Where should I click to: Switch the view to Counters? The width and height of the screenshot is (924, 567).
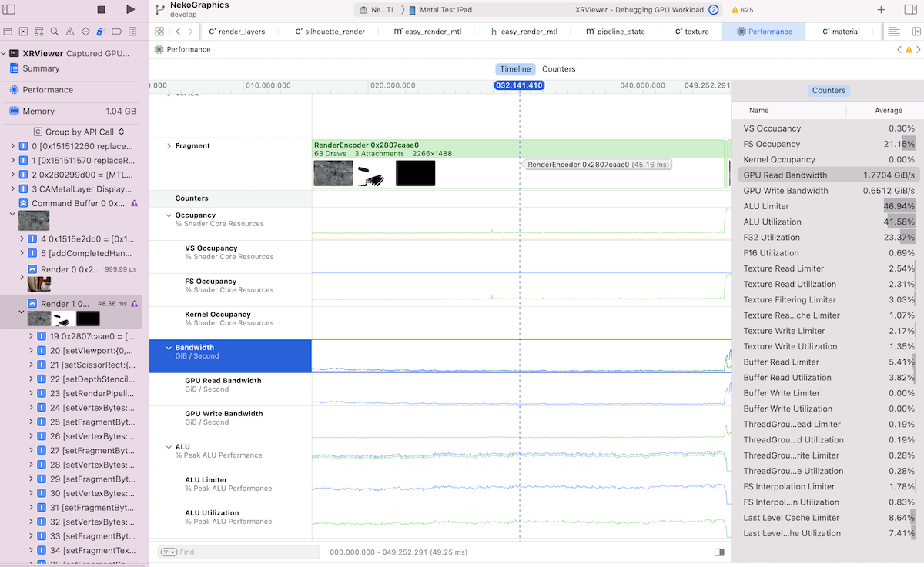tap(558, 69)
